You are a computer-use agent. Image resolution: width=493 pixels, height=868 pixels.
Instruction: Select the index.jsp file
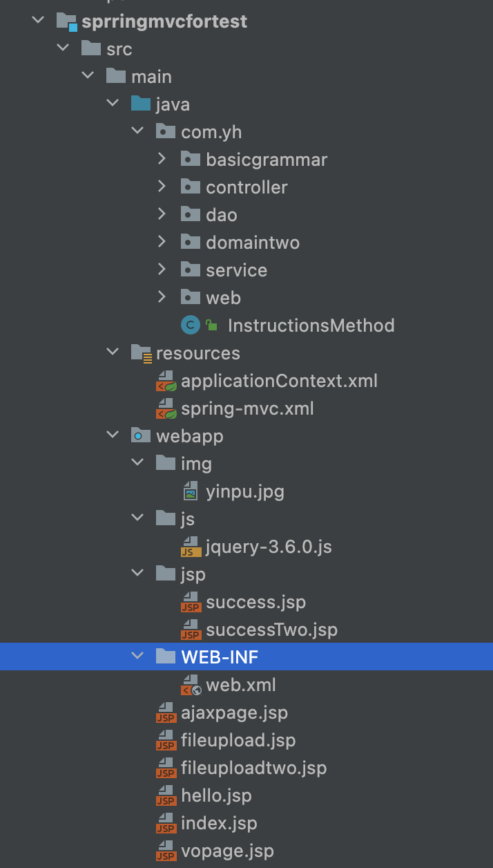[x=218, y=823]
